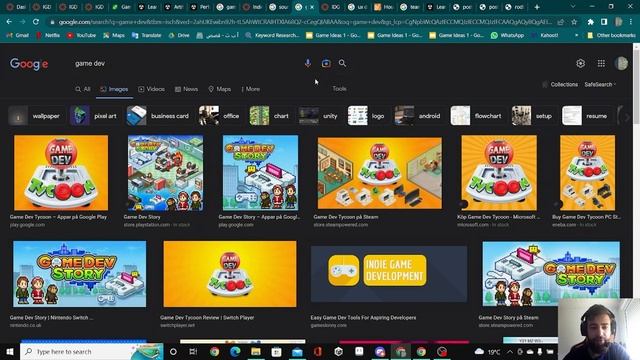Launch Unity from the taskbar
The width and height of the screenshot is (640, 360).
pos(338,351)
